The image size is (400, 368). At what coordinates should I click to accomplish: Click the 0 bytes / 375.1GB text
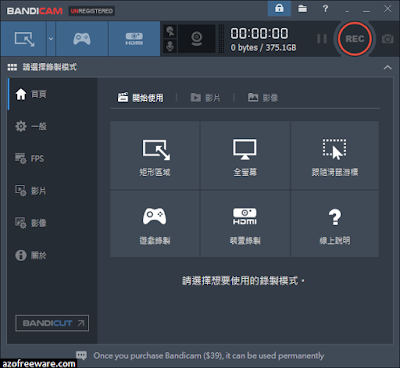(x=263, y=48)
